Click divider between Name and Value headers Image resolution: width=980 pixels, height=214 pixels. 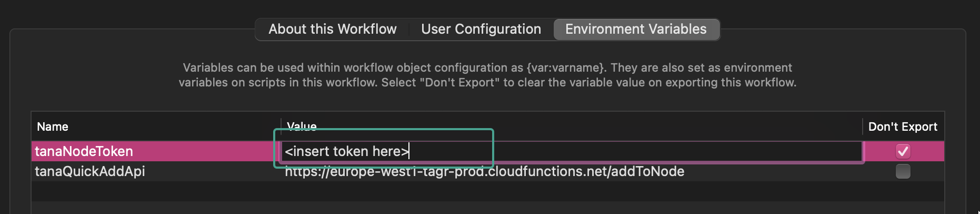[281, 127]
